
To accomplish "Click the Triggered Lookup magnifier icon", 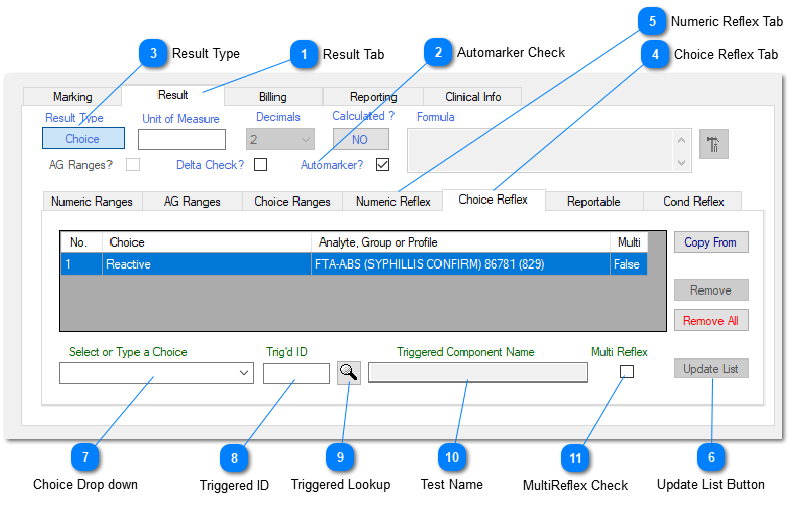I will pos(349,373).
